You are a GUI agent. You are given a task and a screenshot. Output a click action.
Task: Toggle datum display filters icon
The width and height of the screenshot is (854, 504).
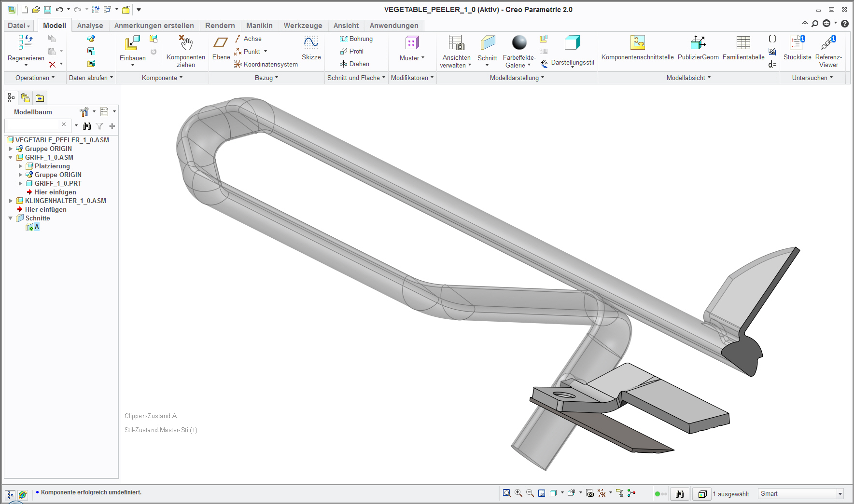(602, 493)
